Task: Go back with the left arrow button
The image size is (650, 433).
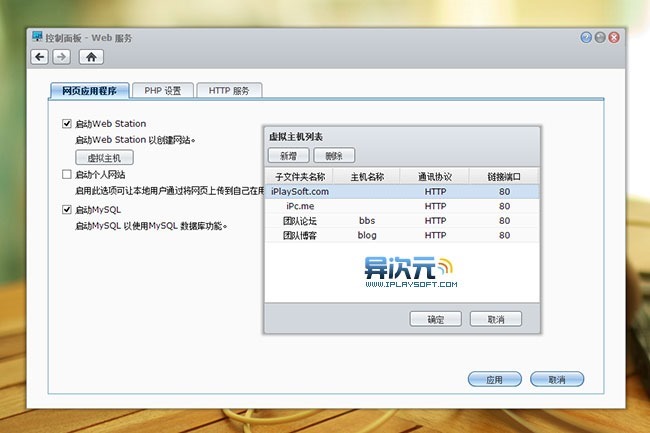Action: (x=40, y=57)
